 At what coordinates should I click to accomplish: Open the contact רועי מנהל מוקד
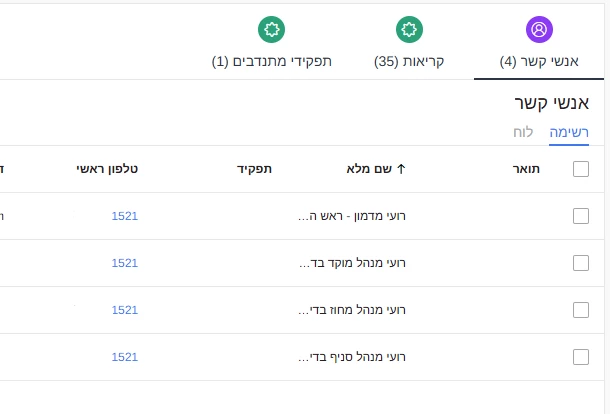(353, 263)
